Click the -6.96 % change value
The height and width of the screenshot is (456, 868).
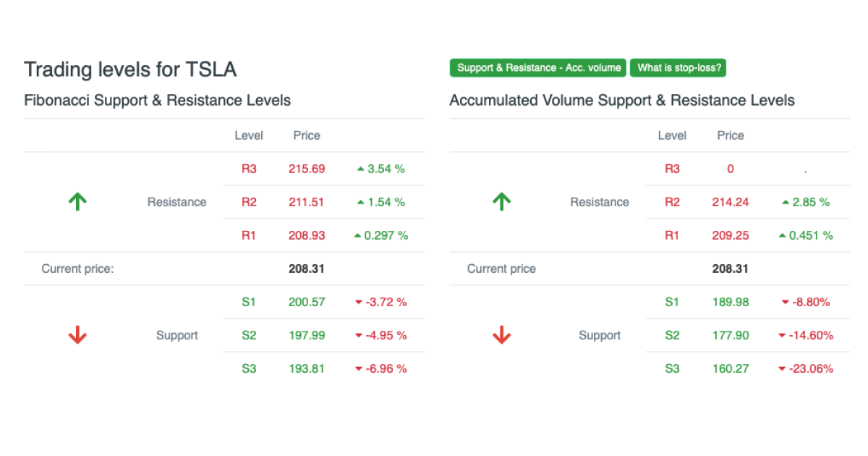pos(380,368)
